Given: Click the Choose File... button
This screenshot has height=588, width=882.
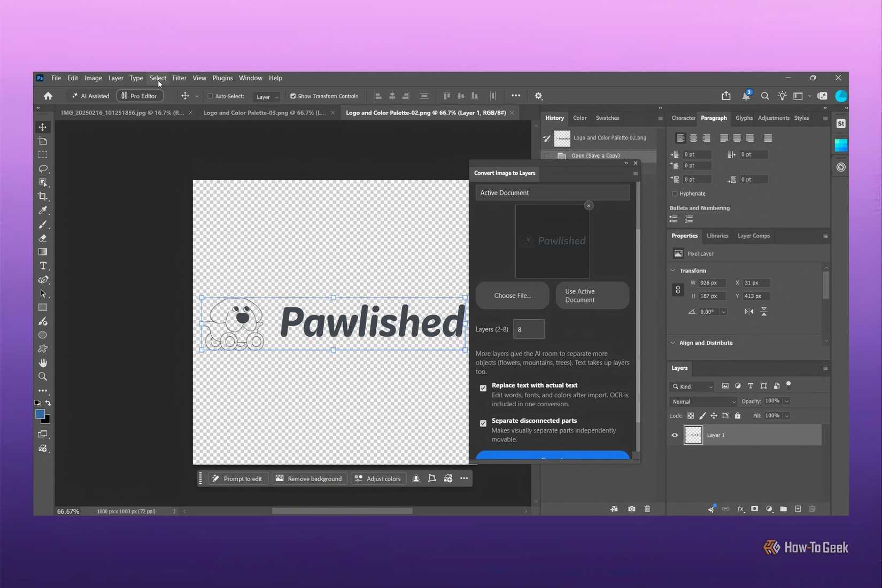Looking at the screenshot, I should pos(513,296).
